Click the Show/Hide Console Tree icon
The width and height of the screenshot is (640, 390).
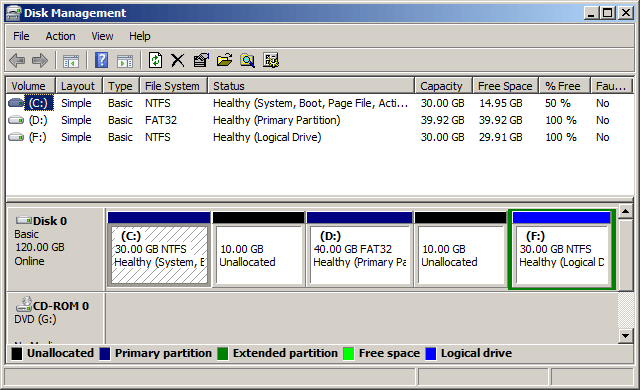(71, 61)
